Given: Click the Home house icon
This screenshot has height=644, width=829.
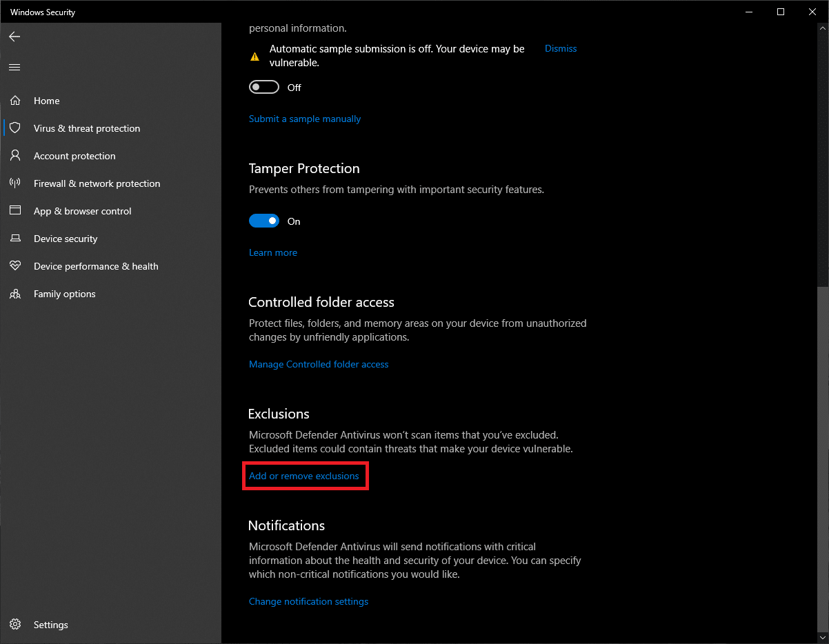Looking at the screenshot, I should click(x=15, y=101).
